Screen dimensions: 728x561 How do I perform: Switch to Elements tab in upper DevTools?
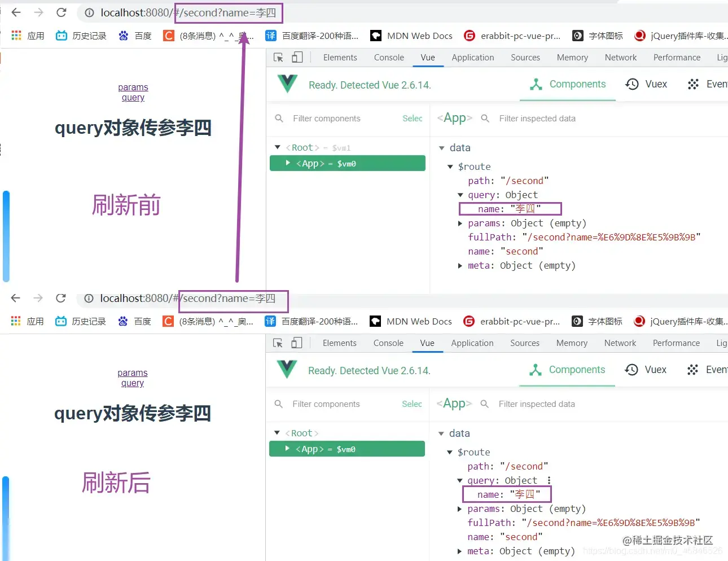point(340,58)
